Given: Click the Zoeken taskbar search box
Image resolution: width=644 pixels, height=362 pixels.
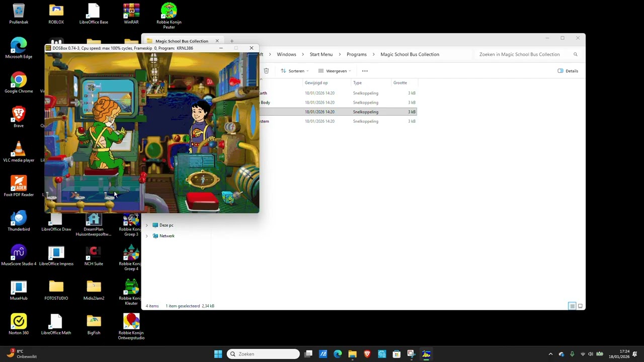Looking at the screenshot, I should [x=263, y=354].
